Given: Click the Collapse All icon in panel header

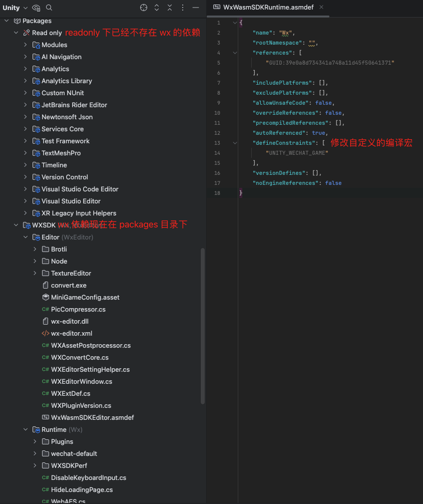Looking at the screenshot, I should pos(170,8).
